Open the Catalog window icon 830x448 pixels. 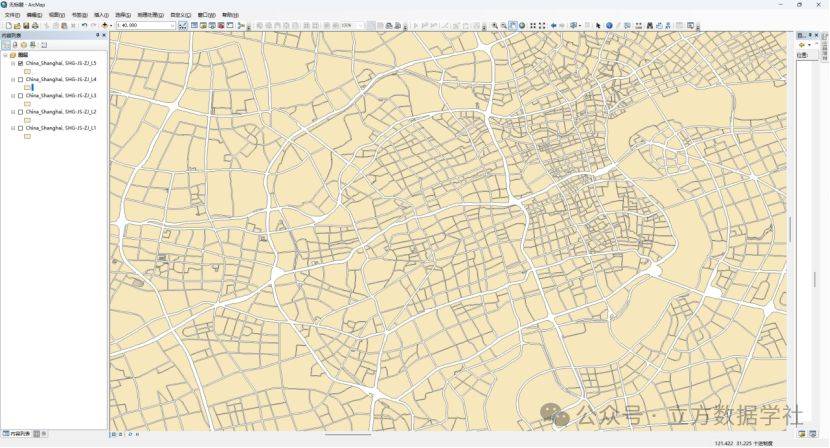click(203, 25)
